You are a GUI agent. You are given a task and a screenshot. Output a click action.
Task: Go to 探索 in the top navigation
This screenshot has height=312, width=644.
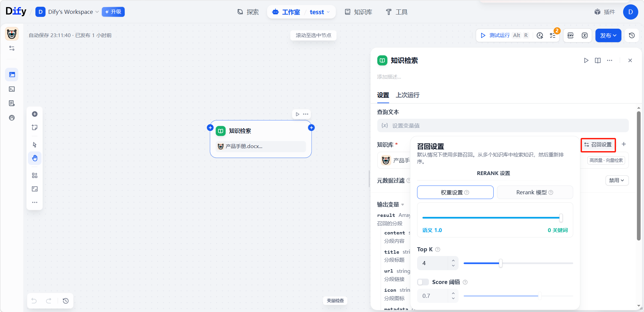[x=248, y=12]
